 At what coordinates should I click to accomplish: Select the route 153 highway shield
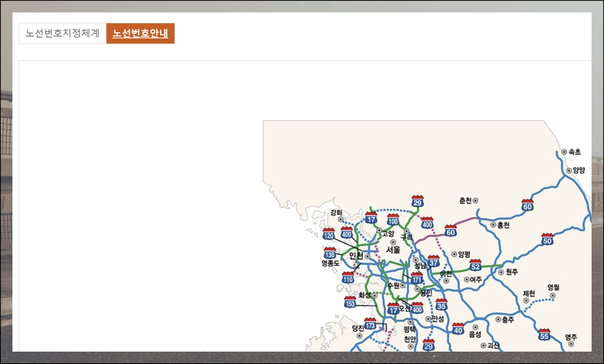pyautogui.click(x=350, y=302)
